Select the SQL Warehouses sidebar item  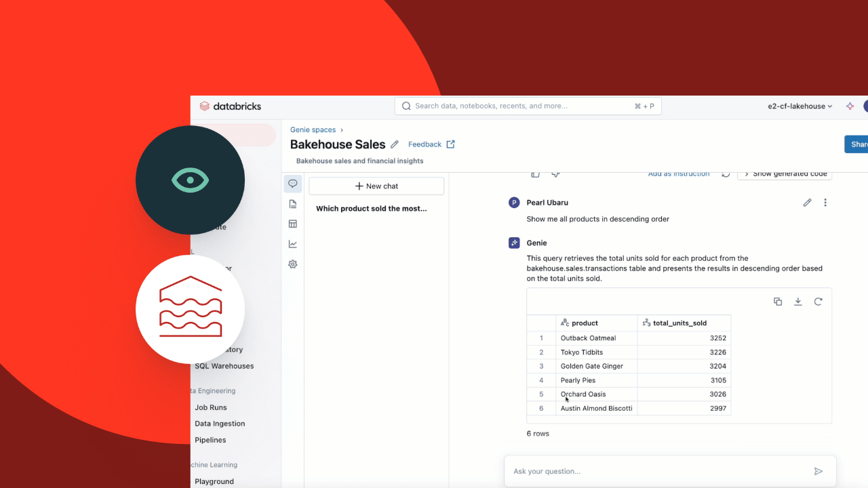coord(224,366)
